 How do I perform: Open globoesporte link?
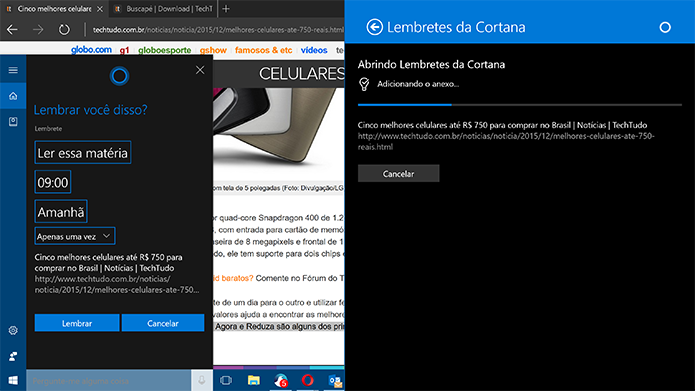click(x=164, y=50)
